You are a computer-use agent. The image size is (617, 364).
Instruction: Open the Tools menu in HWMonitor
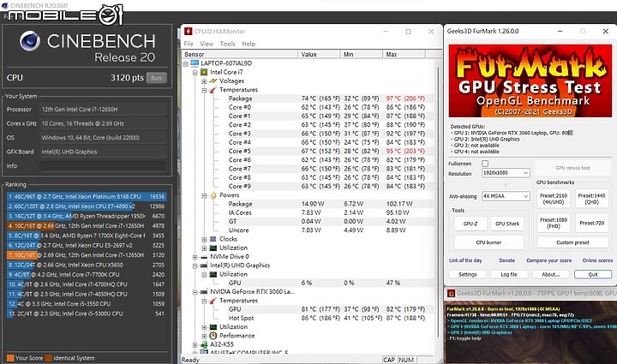coord(227,44)
